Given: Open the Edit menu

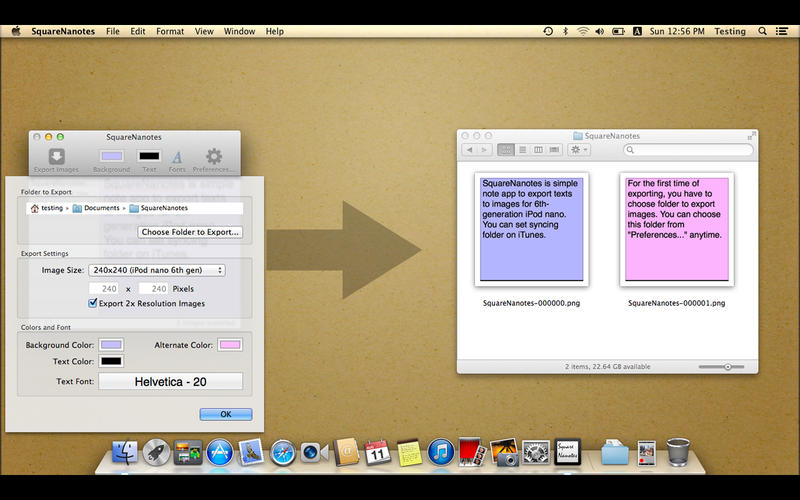Looking at the screenshot, I should pos(138,31).
